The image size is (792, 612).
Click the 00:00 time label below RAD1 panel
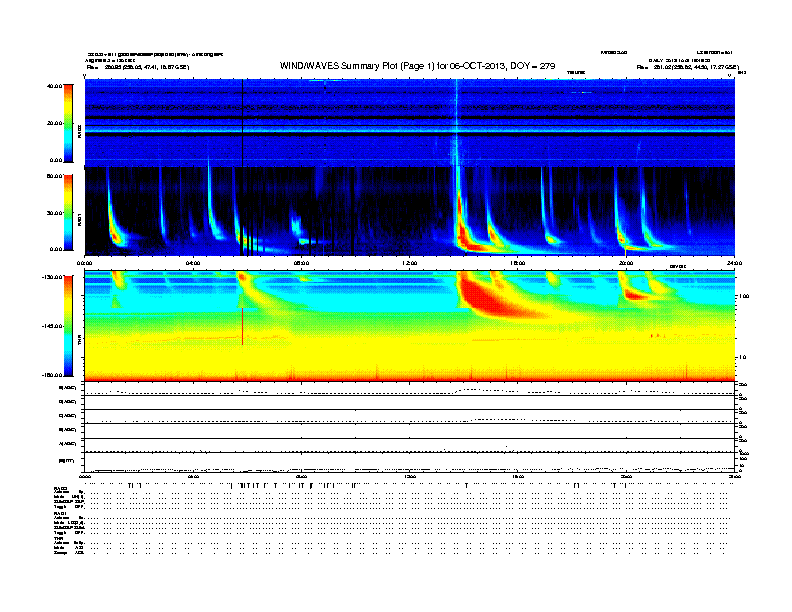[x=84, y=263]
